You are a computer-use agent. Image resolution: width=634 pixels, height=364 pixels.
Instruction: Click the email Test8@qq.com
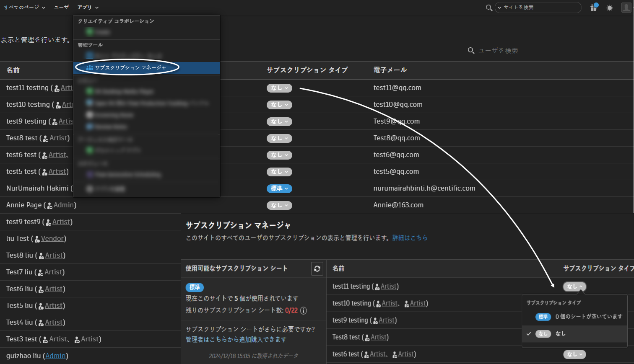(x=397, y=138)
